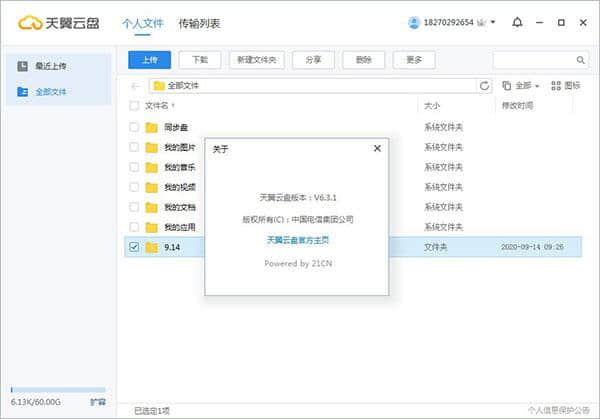Check the 我的图片 folder checkbox
600x419 pixels.
[135, 147]
